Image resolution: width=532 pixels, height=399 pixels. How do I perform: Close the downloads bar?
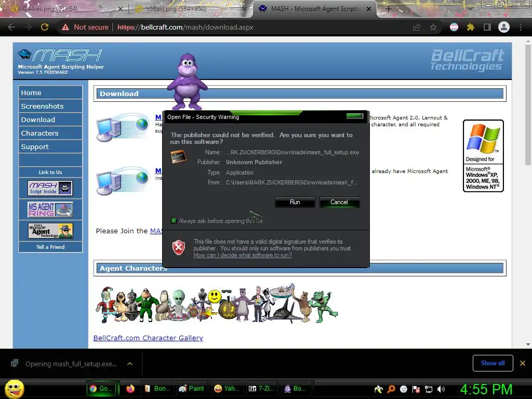click(x=523, y=363)
